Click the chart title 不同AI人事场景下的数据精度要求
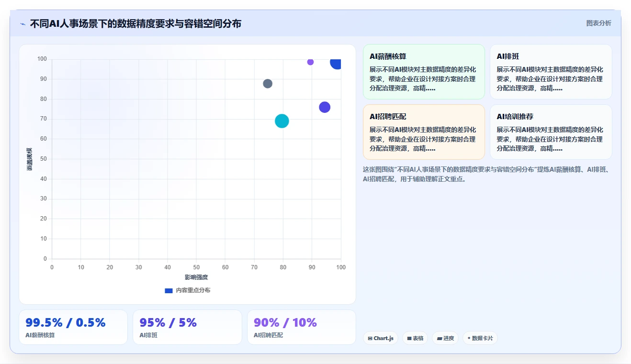Viewport: 631px width, 364px height. tap(135, 23)
